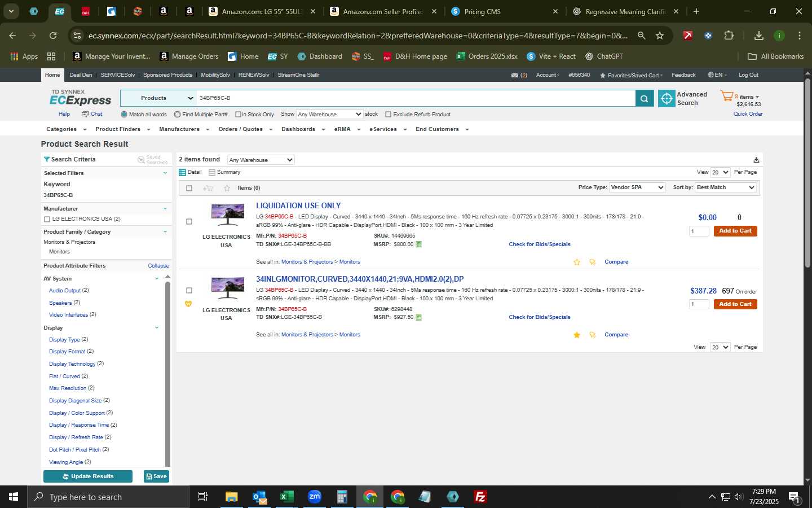This screenshot has height=508, width=812.
Task: Collapse the AV System filter group
Action: pyautogui.click(x=157, y=278)
